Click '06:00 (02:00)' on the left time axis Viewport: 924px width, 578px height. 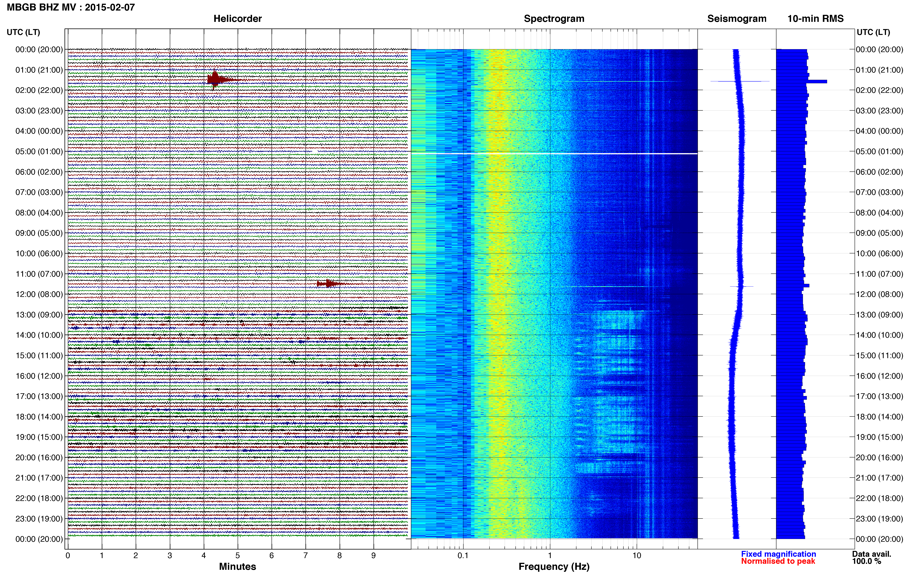(39, 172)
